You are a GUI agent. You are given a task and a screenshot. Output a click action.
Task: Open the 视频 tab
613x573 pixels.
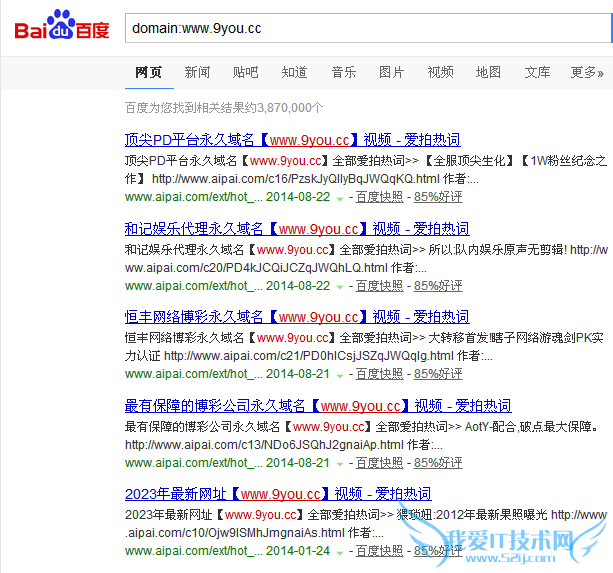click(441, 72)
